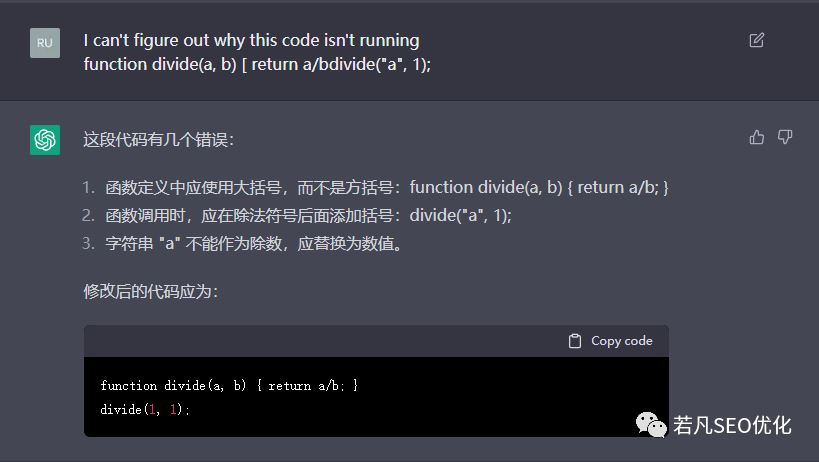Click the edit message pencil icon

(x=757, y=40)
